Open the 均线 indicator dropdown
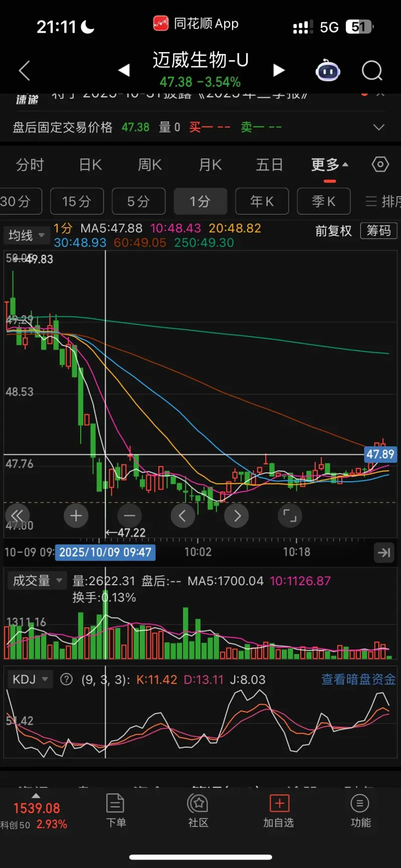401x868 pixels. tap(26, 235)
